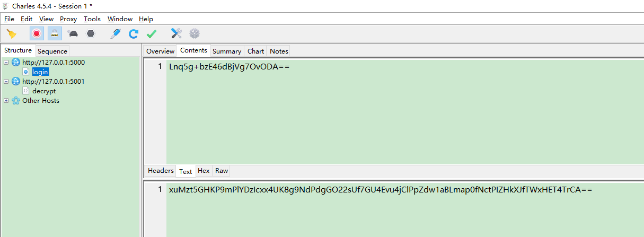Viewport: 644px width, 237px height.
Task: Switch to the Overview tab
Action: 160,51
